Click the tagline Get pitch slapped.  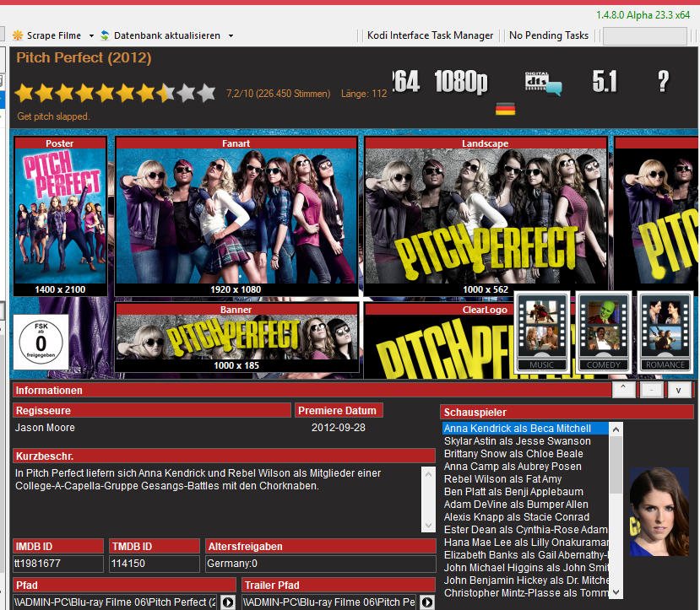[x=53, y=116]
